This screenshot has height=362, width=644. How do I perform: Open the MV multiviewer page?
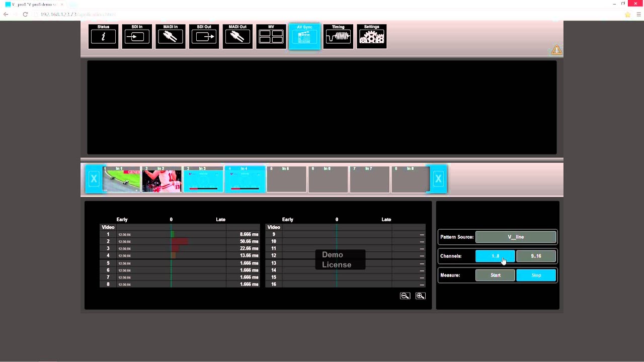[x=271, y=36]
